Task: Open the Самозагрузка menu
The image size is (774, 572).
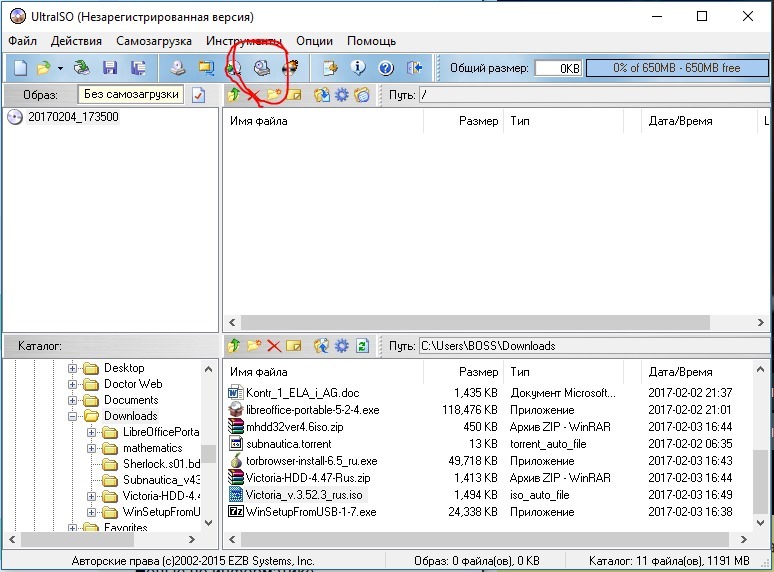Action: 154,41
